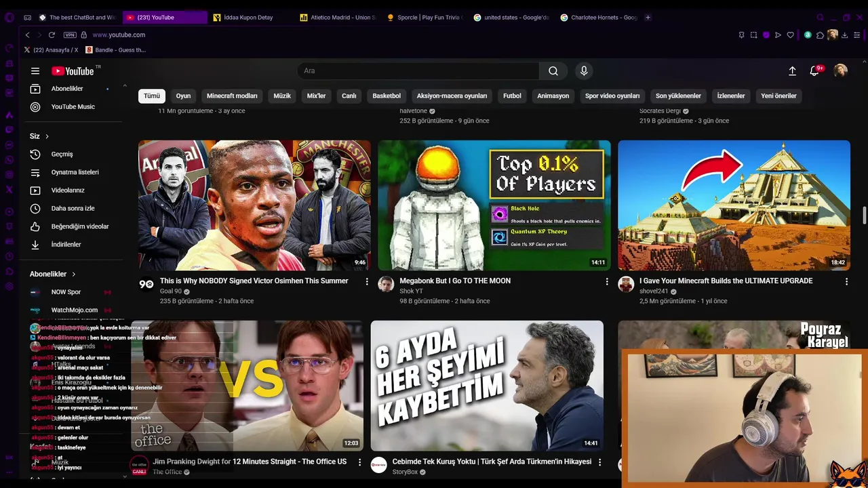Viewport: 868px width, 488px height.
Task: Open a new tab with the plus button
Action: click(x=648, y=18)
